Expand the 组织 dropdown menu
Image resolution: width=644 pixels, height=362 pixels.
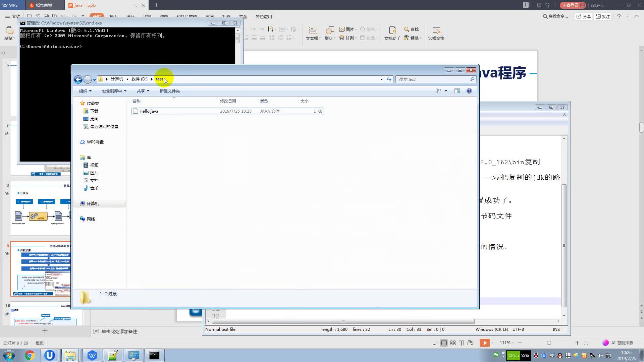(85, 91)
